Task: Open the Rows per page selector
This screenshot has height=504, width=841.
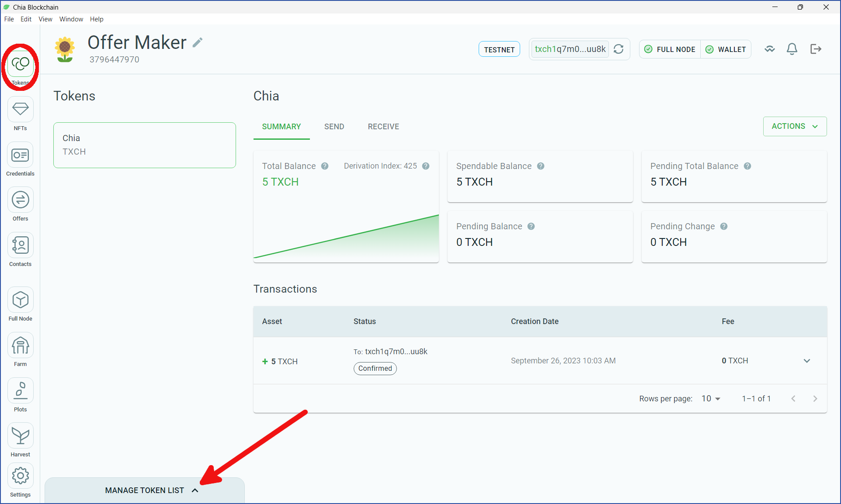Action: [711, 398]
